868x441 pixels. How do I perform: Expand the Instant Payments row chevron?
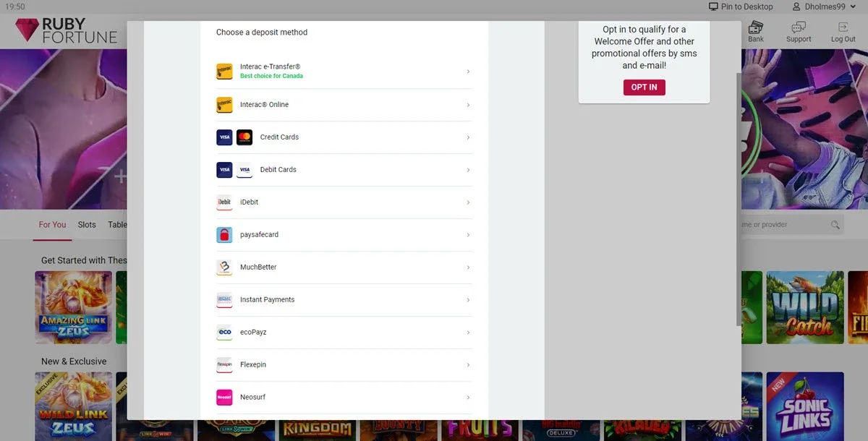(x=468, y=300)
